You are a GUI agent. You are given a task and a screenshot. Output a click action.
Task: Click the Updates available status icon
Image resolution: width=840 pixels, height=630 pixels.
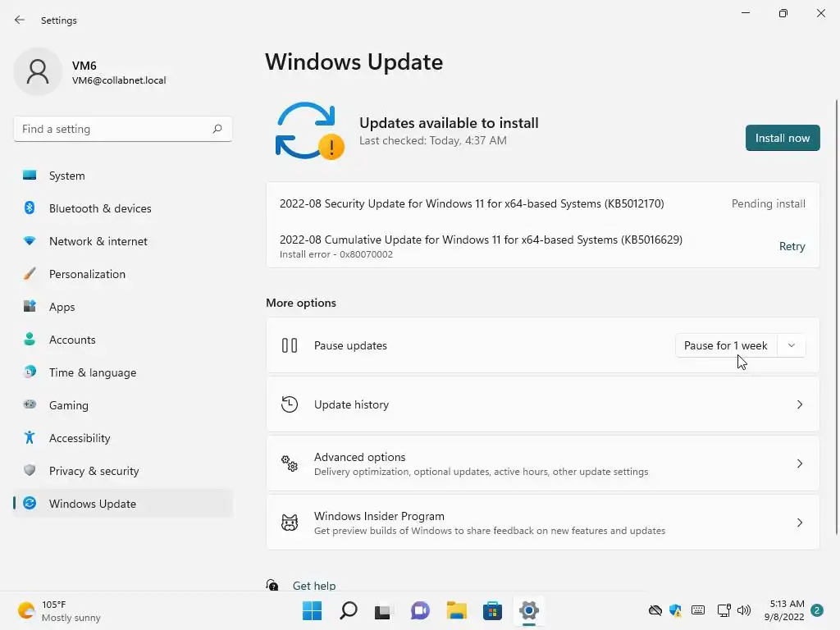coord(309,130)
